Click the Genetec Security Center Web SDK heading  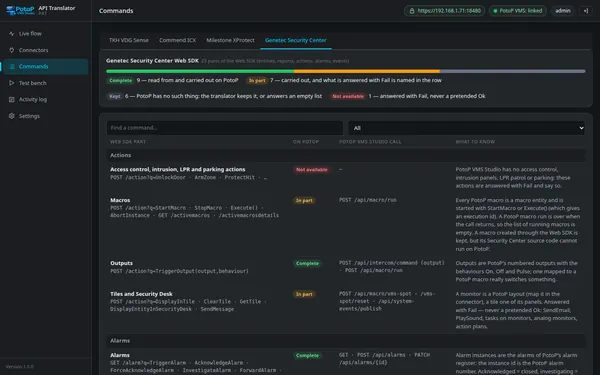point(152,60)
